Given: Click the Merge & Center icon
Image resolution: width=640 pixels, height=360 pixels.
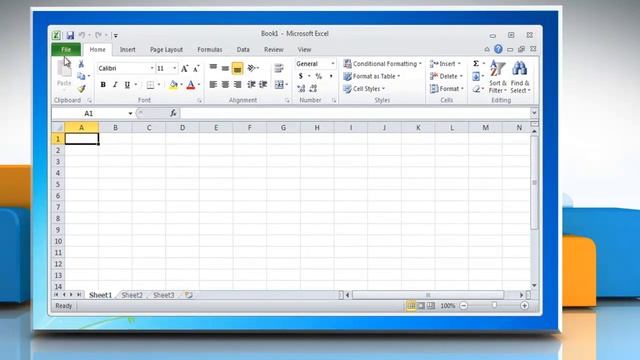Looking at the screenshot, I should 279,84.
